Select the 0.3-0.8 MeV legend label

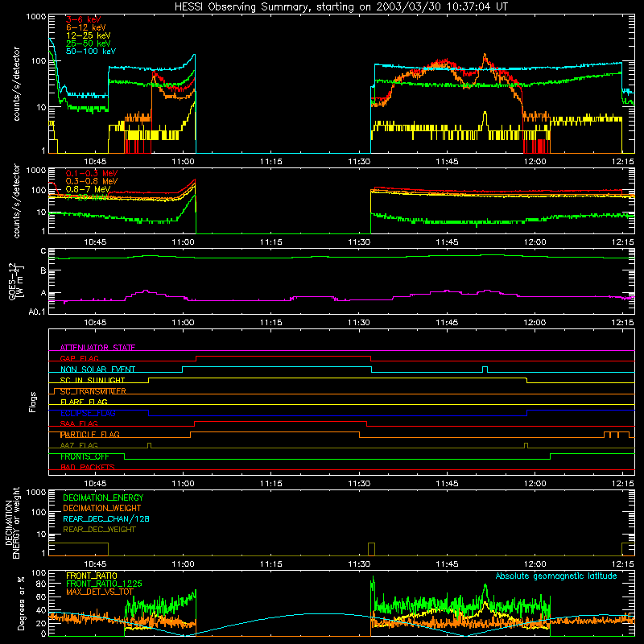[x=91, y=181]
